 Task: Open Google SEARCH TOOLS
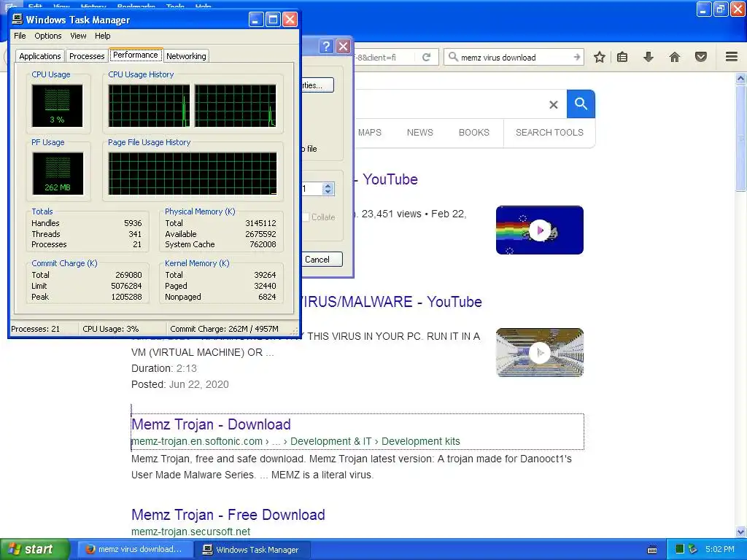tap(549, 133)
